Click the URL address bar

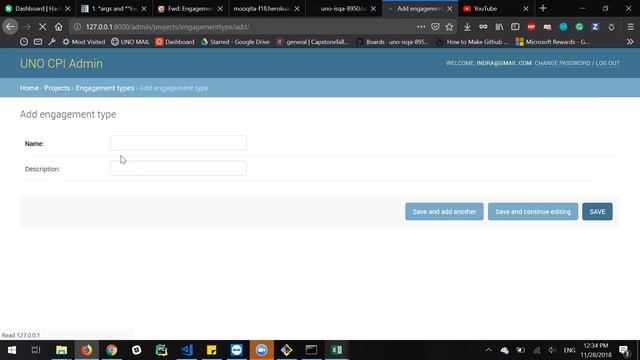pyautogui.click(x=245, y=27)
